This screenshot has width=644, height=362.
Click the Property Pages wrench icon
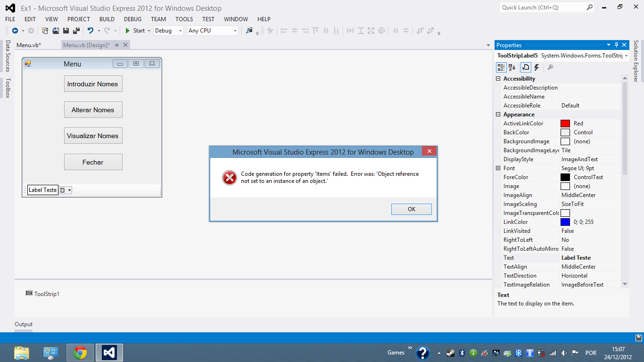click(x=550, y=68)
